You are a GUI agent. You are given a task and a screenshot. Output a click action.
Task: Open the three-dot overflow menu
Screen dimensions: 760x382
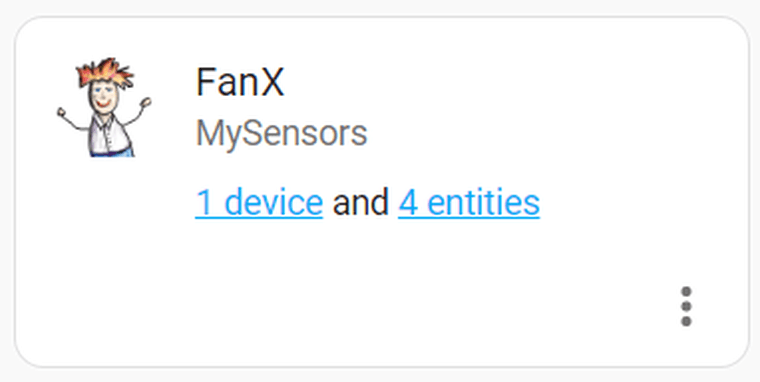coord(686,306)
